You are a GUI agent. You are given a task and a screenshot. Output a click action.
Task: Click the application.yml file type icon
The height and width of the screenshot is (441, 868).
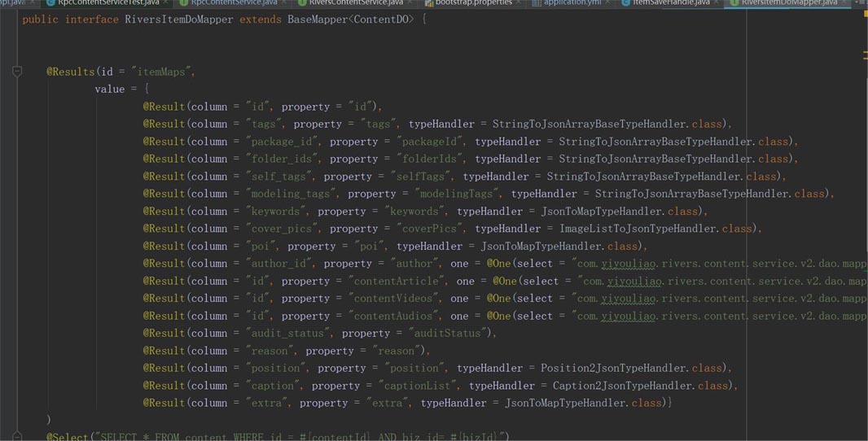[537, 3]
